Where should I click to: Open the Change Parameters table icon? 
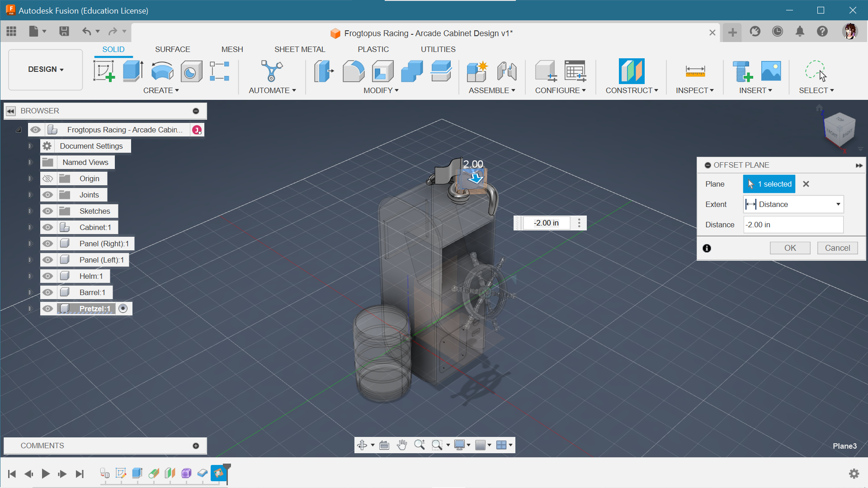click(x=575, y=71)
